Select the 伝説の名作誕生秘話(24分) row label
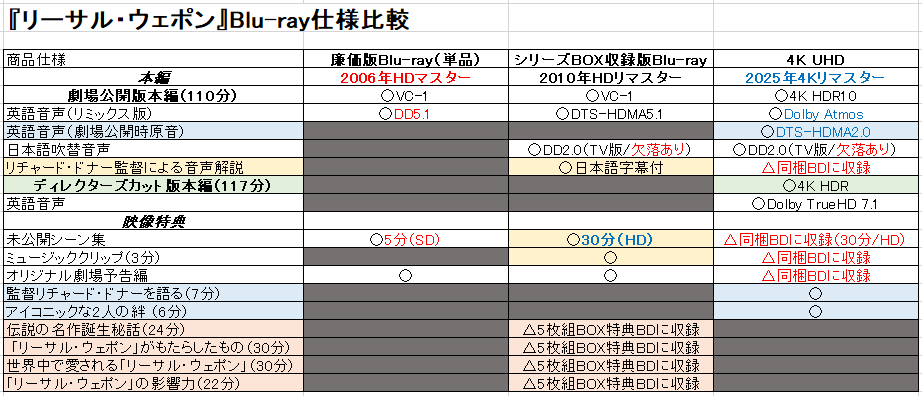 [153, 328]
